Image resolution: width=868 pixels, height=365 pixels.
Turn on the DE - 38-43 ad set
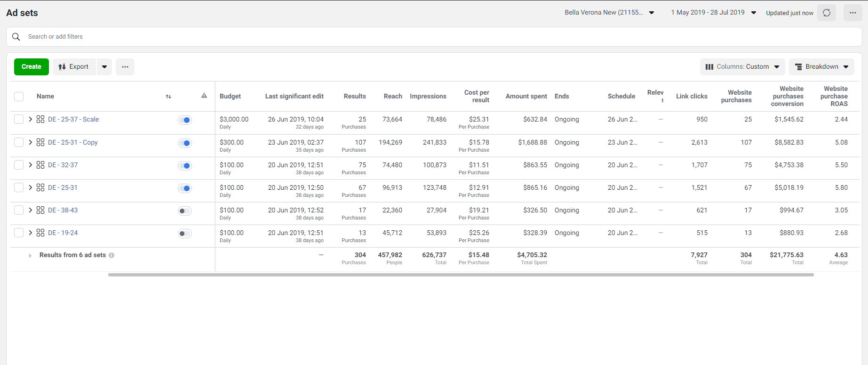coord(185,211)
